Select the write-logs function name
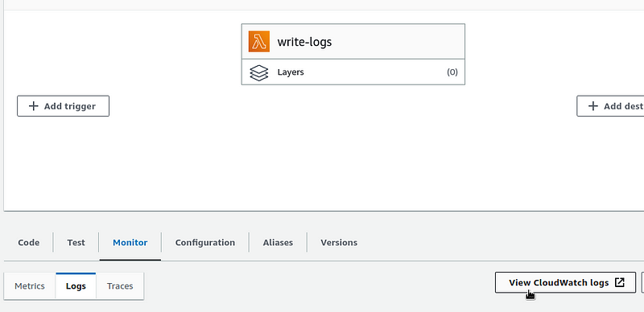The height and width of the screenshot is (312, 644). (x=304, y=42)
